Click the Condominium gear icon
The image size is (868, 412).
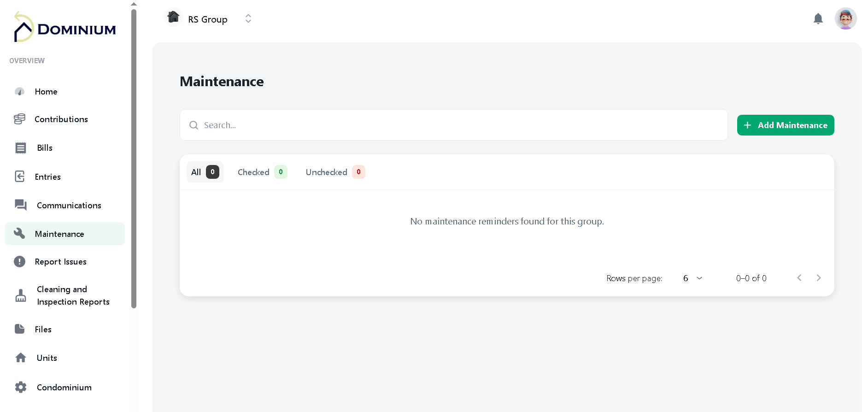click(21, 387)
